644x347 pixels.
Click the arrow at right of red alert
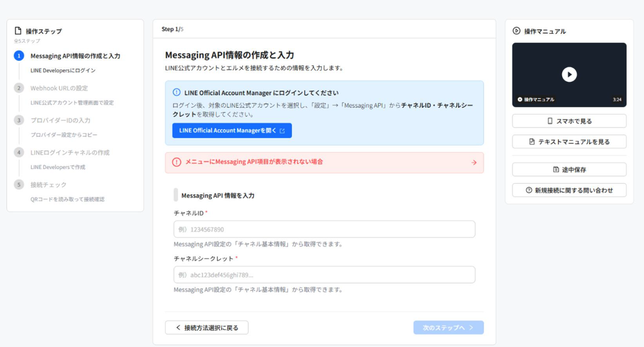474,163
